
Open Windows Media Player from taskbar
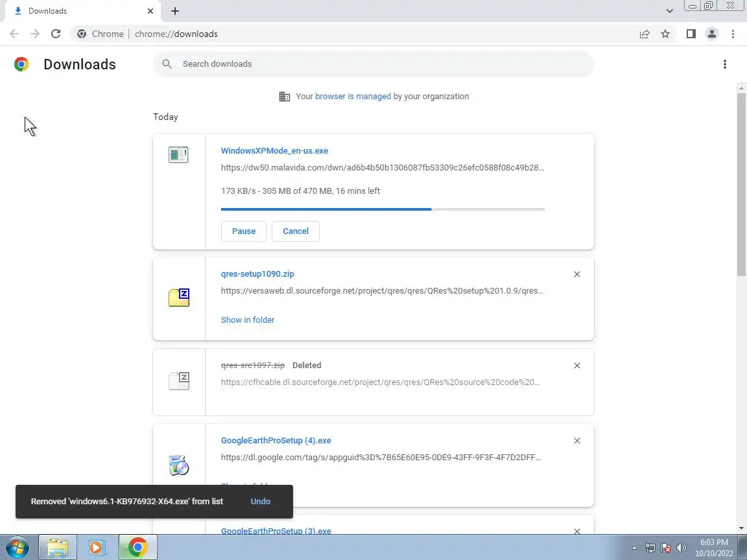coord(97,547)
